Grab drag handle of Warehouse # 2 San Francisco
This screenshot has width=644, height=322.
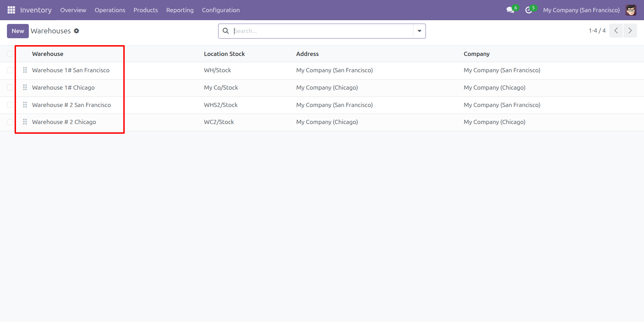[25, 105]
